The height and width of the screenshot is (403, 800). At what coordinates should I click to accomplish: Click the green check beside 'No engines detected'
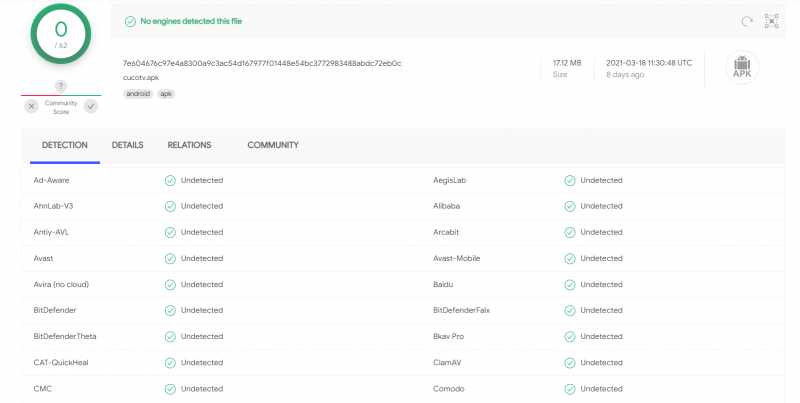pyautogui.click(x=131, y=21)
